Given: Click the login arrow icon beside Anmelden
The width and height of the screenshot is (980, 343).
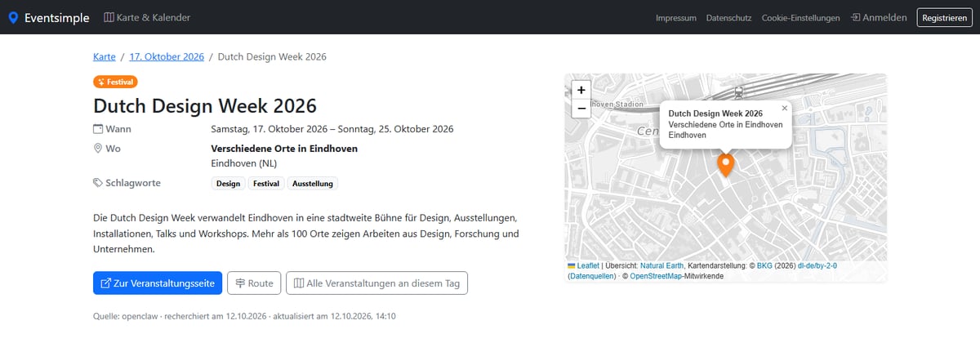Looking at the screenshot, I should point(855,17).
